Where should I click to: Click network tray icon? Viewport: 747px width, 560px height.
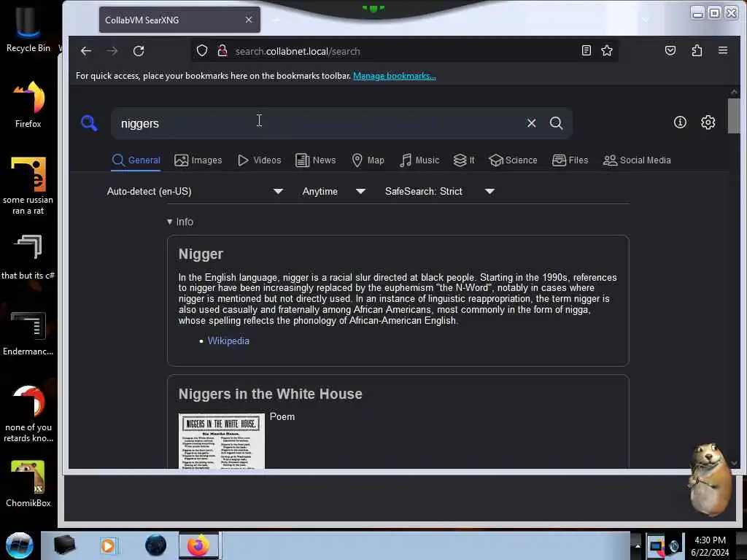pyautogui.click(x=657, y=546)
